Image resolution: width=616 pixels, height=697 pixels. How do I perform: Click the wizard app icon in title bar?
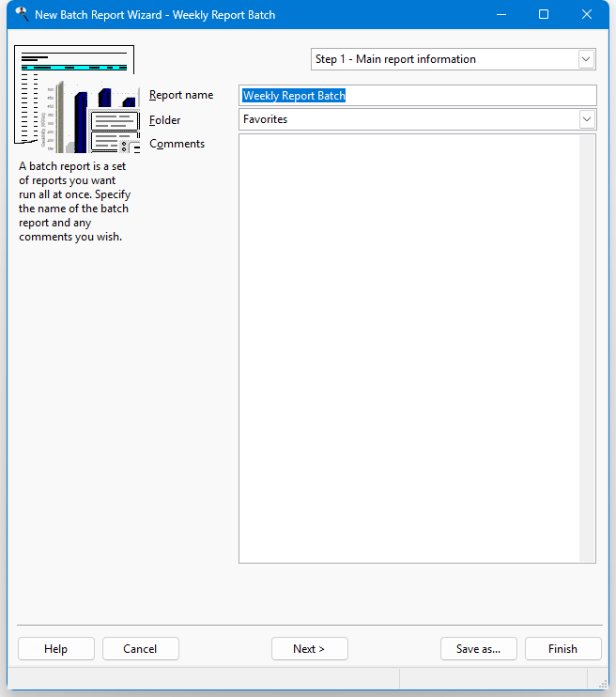21,15
